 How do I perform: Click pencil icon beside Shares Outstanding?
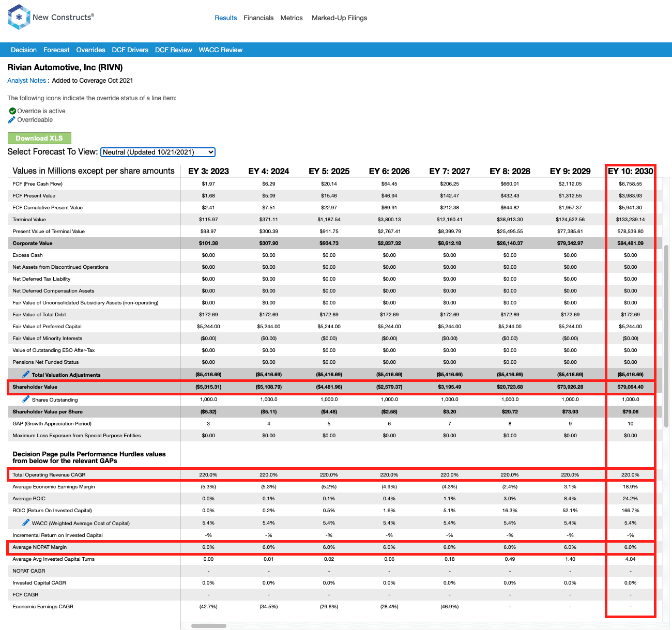click(26, 398)
